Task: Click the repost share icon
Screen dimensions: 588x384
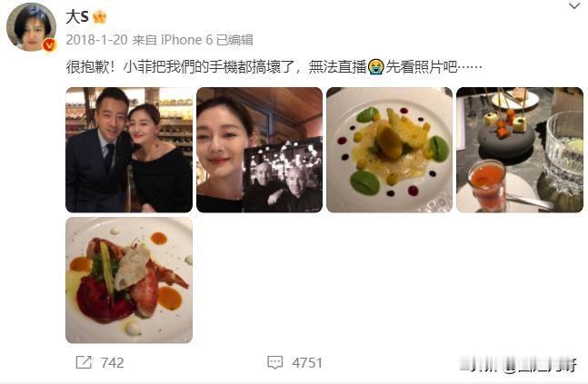Action: point(84,362)
